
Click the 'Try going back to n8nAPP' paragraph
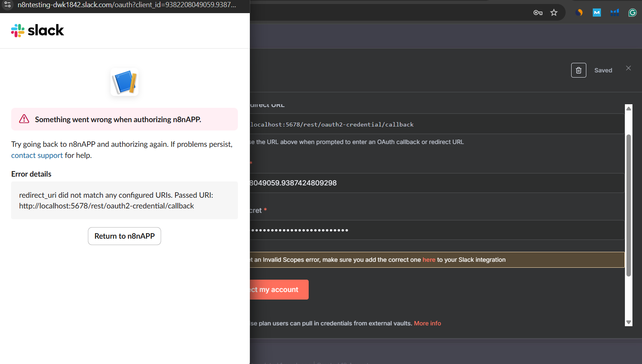[122, 150]
